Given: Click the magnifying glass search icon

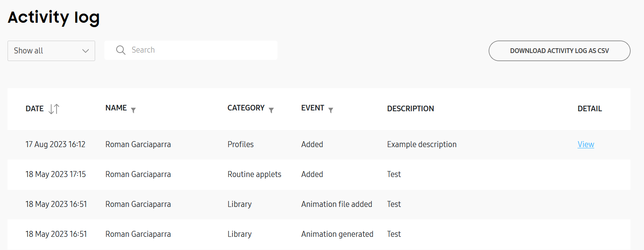Looking at the screenshot, I should click(x=121, y=50).
